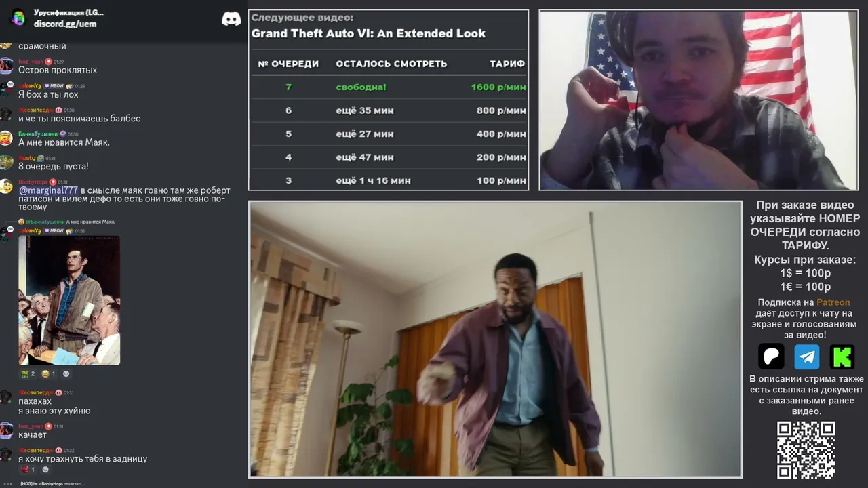Image resolution: width=868 pixels, height=488 pixels.
Task: Click the main video player showing the film
Action: tap(496, 339)
